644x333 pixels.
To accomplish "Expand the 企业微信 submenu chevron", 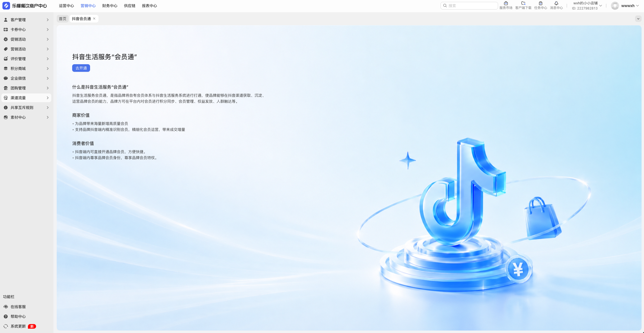I will pyautogui.click(x=48, y=78).
